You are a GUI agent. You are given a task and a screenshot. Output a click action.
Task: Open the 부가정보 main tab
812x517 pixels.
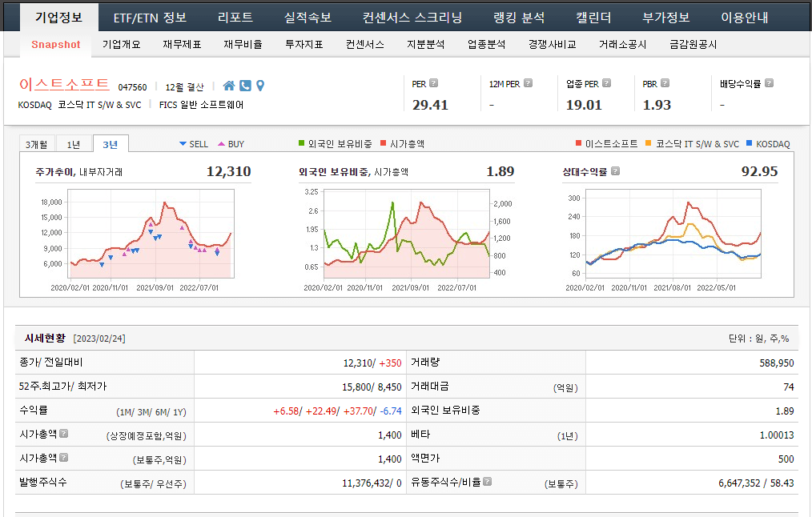click(666, 18)
